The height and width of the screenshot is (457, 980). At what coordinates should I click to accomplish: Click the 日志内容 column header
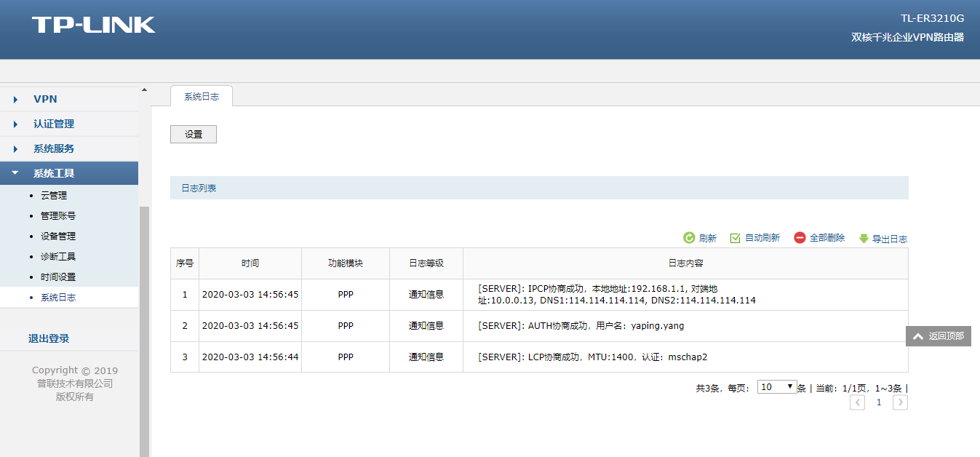[686, 263]
